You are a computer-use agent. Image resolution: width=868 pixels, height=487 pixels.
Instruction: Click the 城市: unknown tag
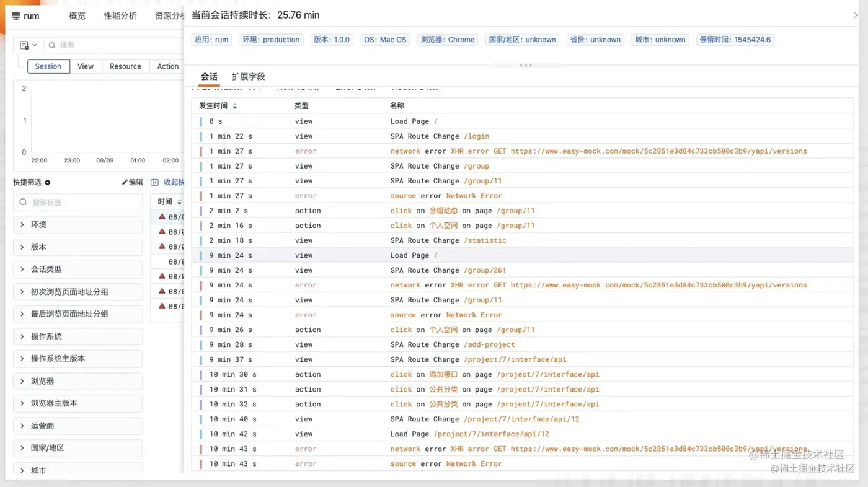(660, 40)
